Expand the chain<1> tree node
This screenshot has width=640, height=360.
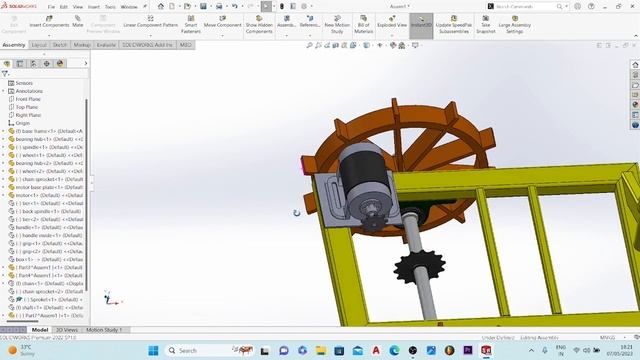(4, 283)
